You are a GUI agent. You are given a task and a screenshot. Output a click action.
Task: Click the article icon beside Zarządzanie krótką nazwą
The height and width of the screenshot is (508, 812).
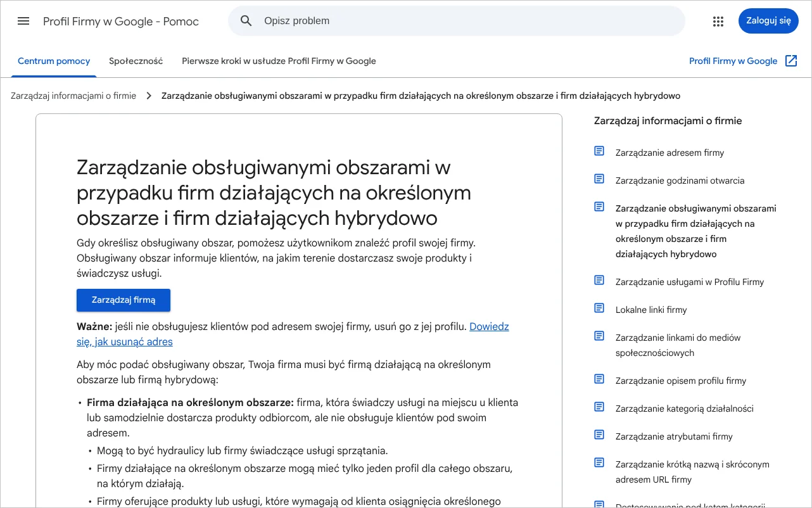[599, 463]
